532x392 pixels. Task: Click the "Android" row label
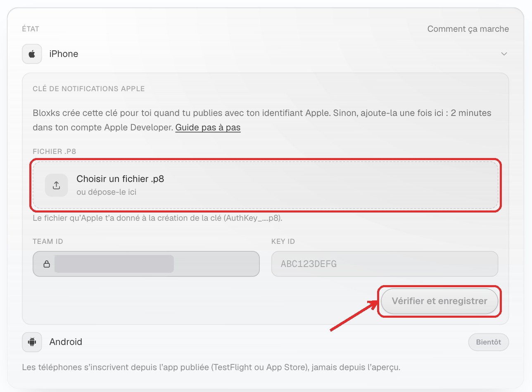(x=66, y=342)
